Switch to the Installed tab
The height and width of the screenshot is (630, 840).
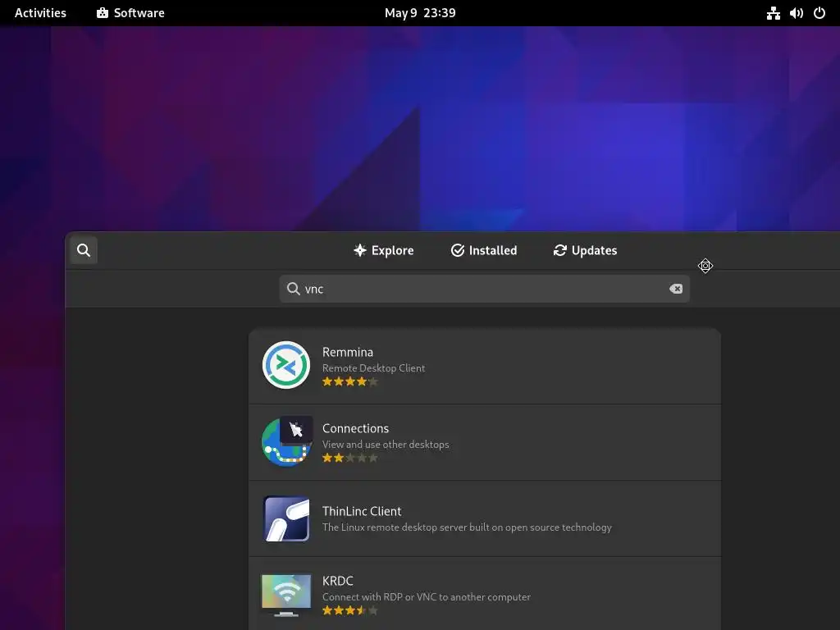click(484, 250)
